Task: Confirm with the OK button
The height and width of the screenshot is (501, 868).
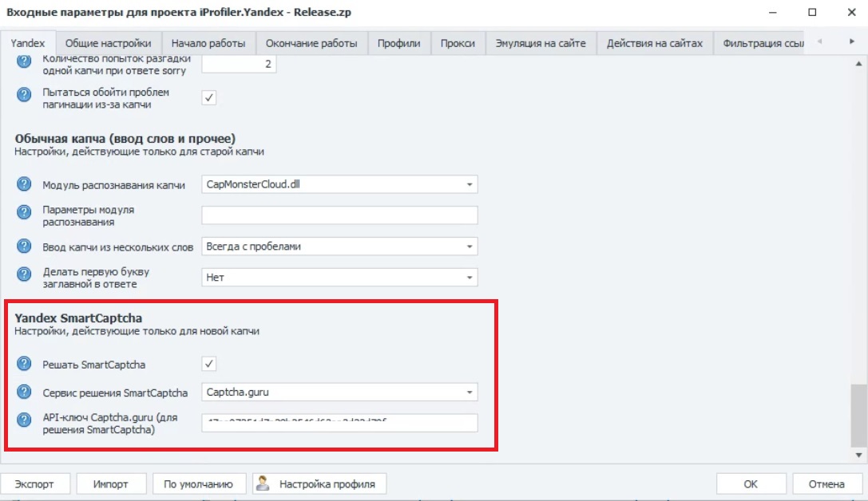Action: pos(751,484)
